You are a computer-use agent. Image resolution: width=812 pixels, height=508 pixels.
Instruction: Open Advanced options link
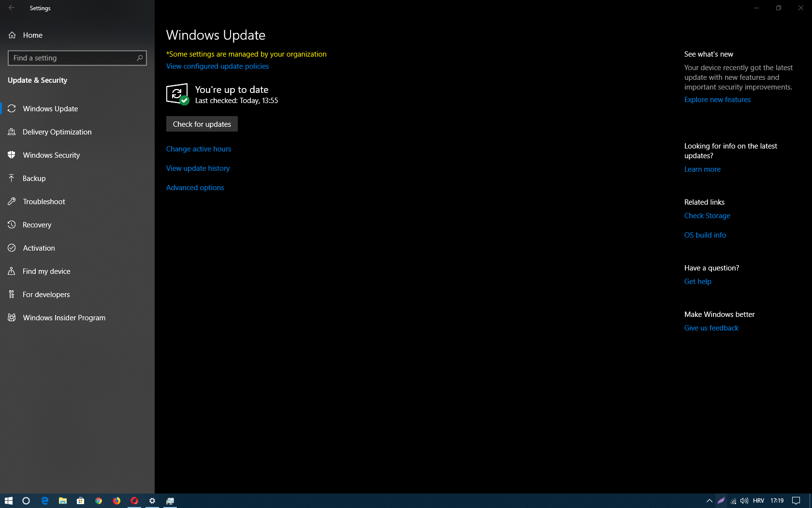pyautogui.click(x=195, y=188)
